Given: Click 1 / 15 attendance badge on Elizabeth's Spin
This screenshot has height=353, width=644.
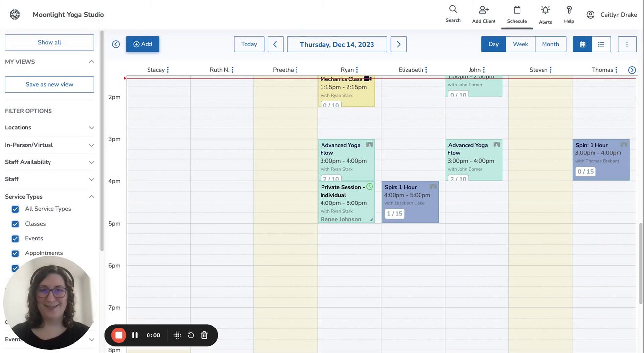Looking at the screenshot, I should pos(395,213).
